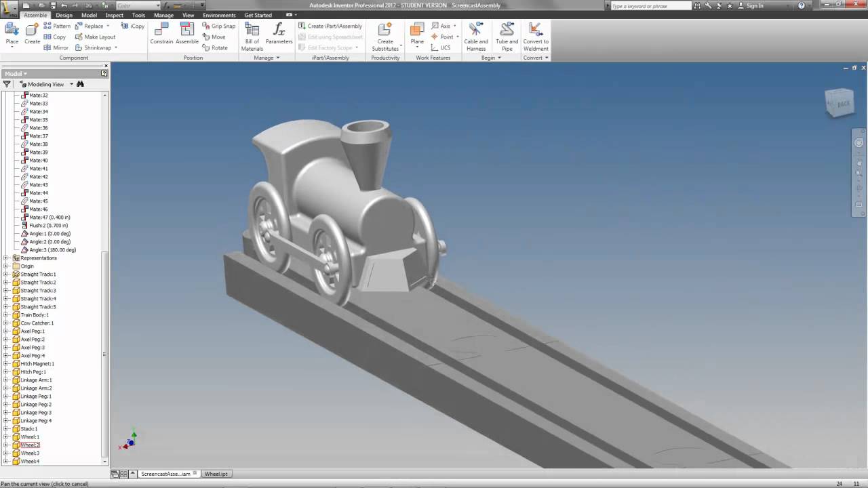Click the Create Substitutes tool
Viewport: 868px width, 488px height.
[385, 37]
